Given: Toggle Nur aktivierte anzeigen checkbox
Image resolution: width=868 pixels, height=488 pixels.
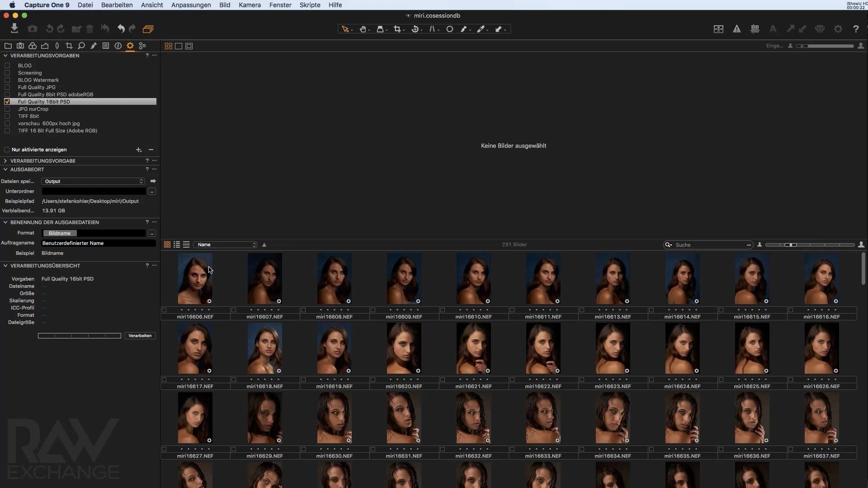Looking at the screenshot, I should pos(7,150).
